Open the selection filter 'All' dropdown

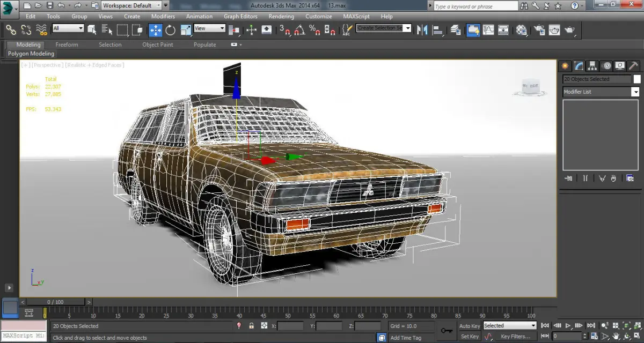pyautogui.click(x=68, y=28)
